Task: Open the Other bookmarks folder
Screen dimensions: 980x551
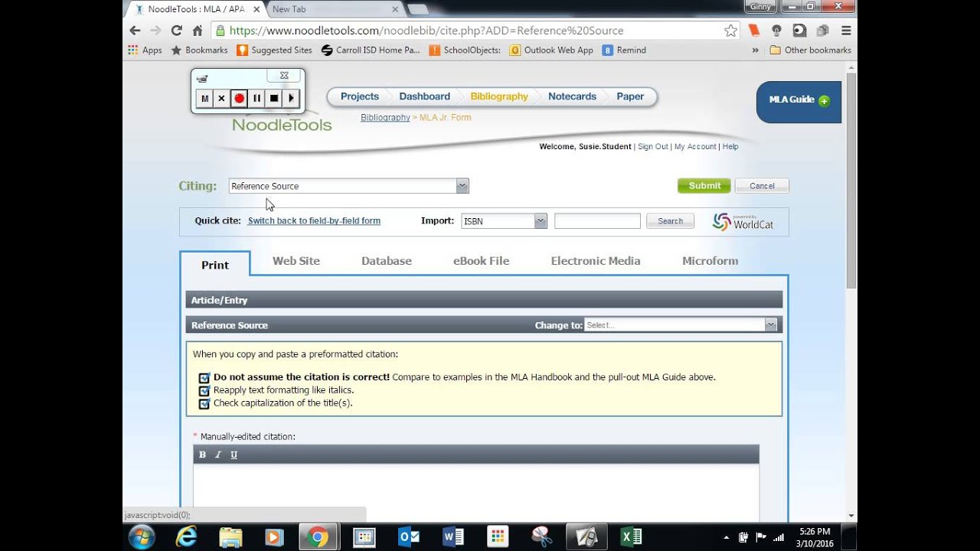Action: 811,50
